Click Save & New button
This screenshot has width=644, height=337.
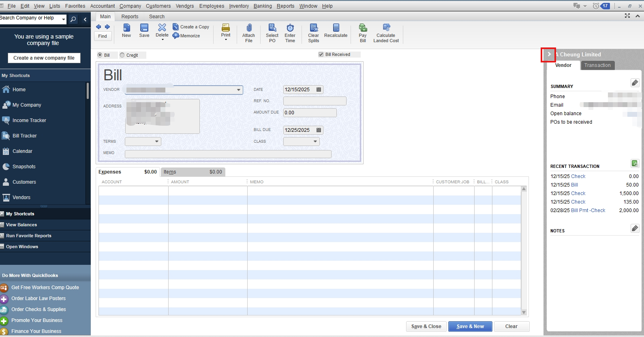point(470,326)
